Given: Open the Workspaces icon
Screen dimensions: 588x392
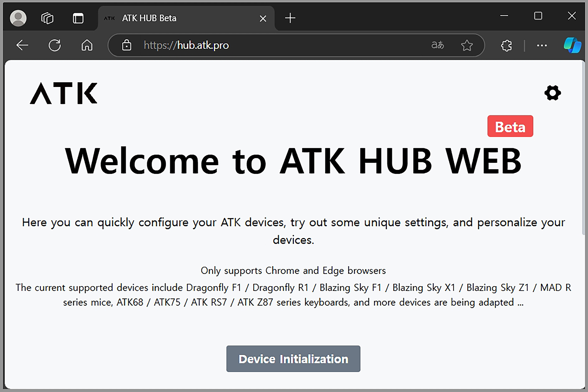Looking at the screenshot, I should [x=47, y=18].
